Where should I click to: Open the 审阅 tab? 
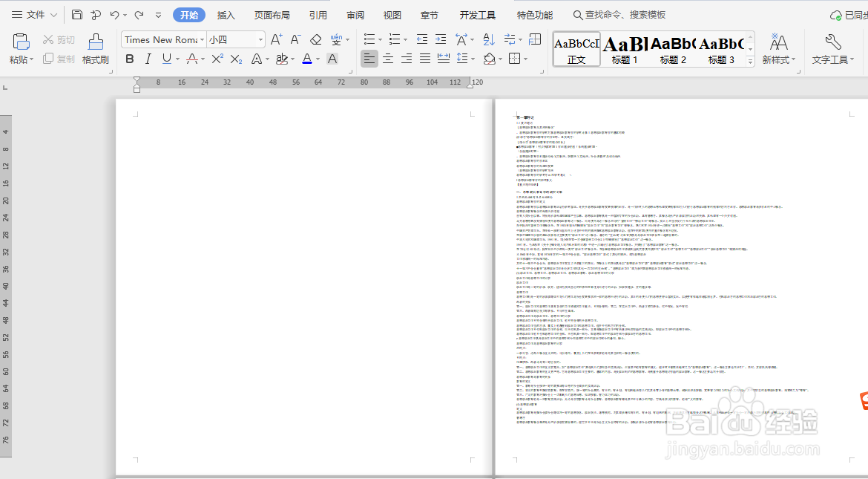(x=355, y=15)
